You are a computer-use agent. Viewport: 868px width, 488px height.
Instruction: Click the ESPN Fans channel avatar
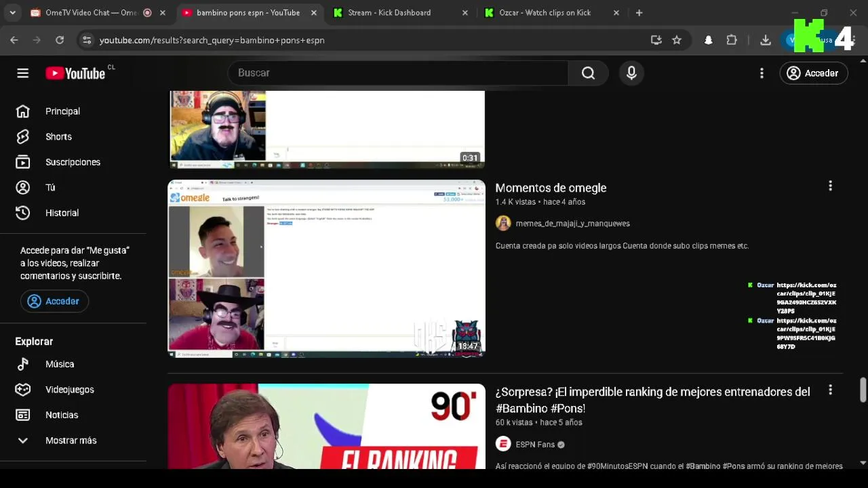(x=503, y=445)
